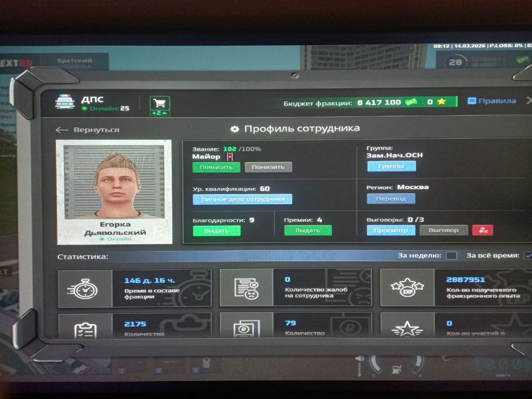Viewport: 532px width, 399px height.
Task: Open the Группы selector
Action: pos(391,166)
